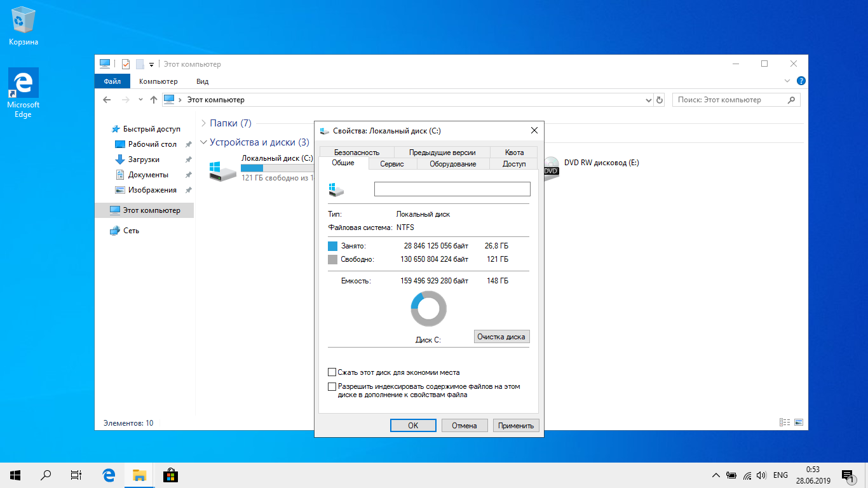The width and height of the screenshot is (868, 488).
Task: Enable 'Сжать этот диск для экономии места' checkbox
Action: coord(332,372)
